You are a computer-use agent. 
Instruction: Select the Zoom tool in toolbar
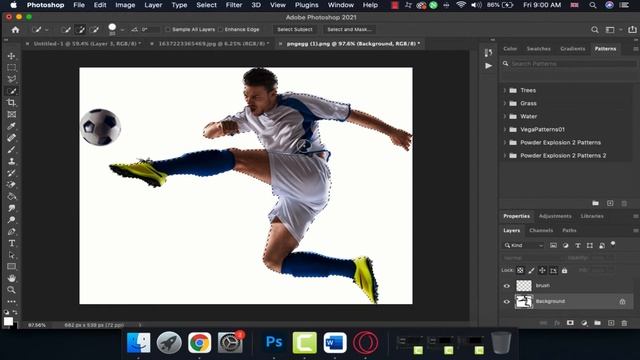click(x=11, y=290)
